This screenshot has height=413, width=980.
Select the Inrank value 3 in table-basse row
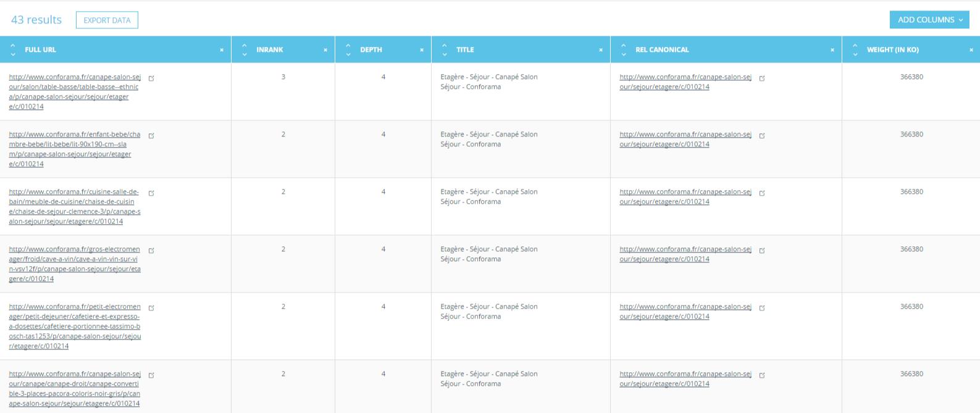click(283, 77)
